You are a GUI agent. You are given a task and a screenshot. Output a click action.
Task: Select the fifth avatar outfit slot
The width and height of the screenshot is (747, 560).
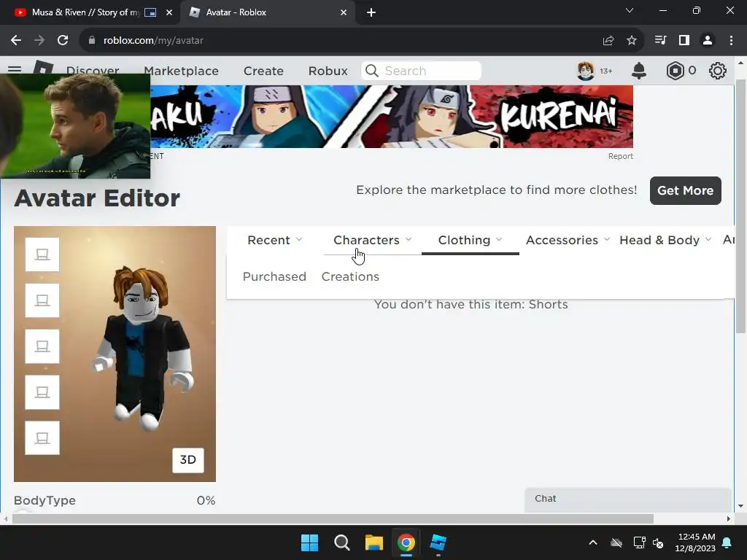[x=42, y=437]
